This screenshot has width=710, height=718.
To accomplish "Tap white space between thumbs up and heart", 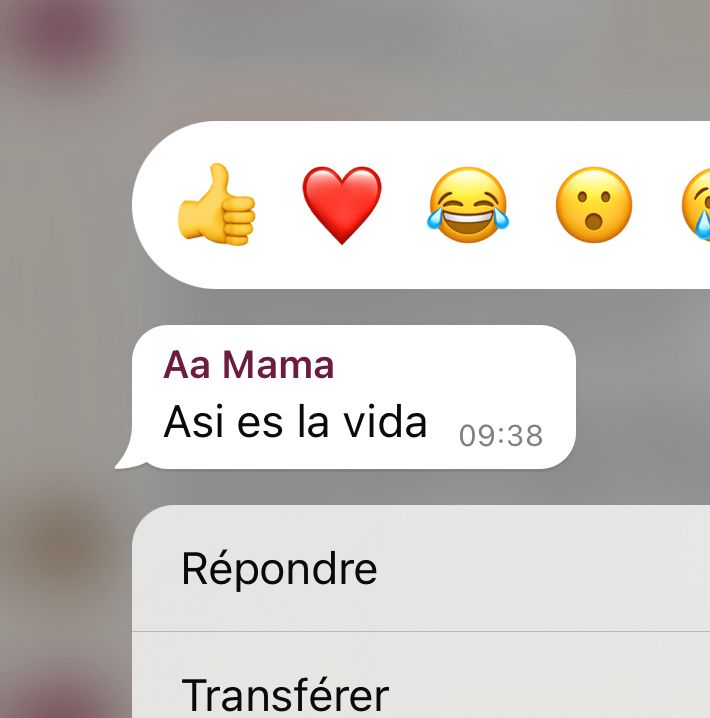I will (279, 205).
